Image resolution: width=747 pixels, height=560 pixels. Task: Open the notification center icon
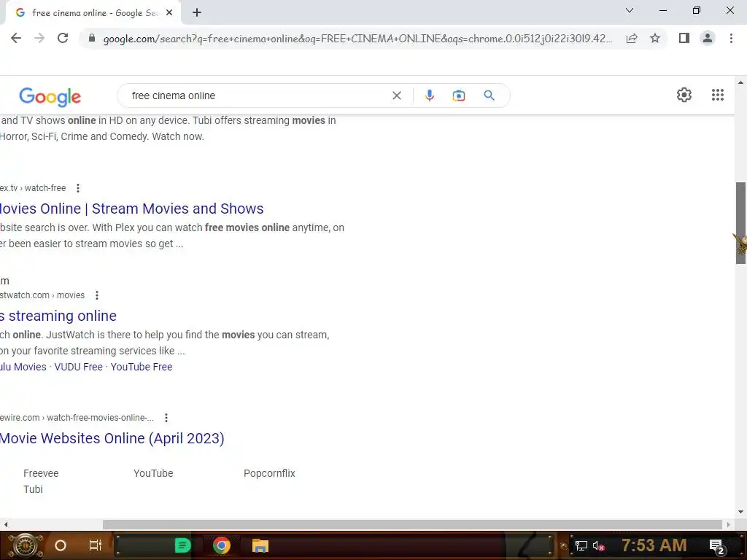click(718, 546)
